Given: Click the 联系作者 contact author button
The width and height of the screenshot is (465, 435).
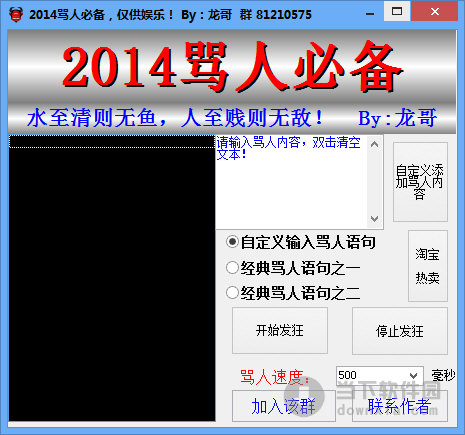Looking at the screenshot, I should point(400,406).
